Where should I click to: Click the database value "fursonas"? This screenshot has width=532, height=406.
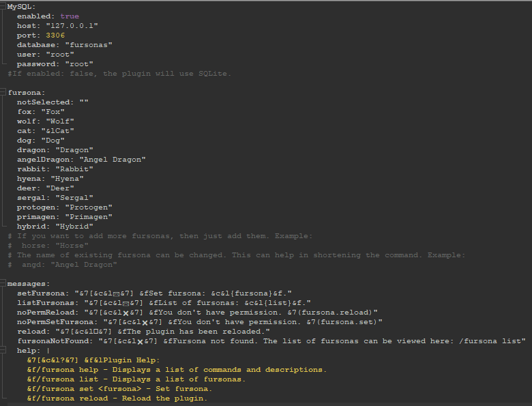point(89,44)
